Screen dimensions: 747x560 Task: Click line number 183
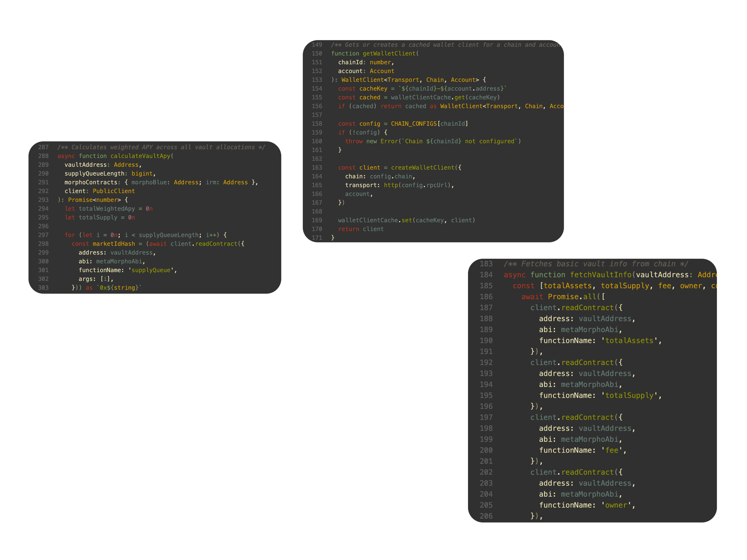point(486,264)
